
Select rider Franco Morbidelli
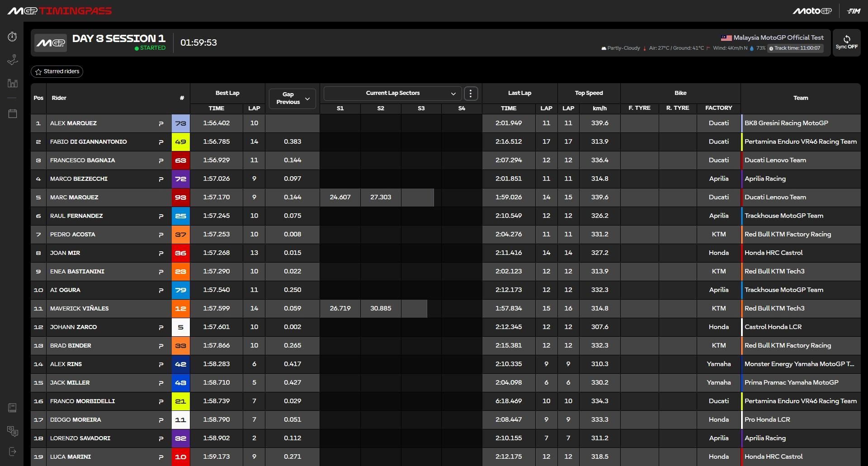click(x=83, y=401)
